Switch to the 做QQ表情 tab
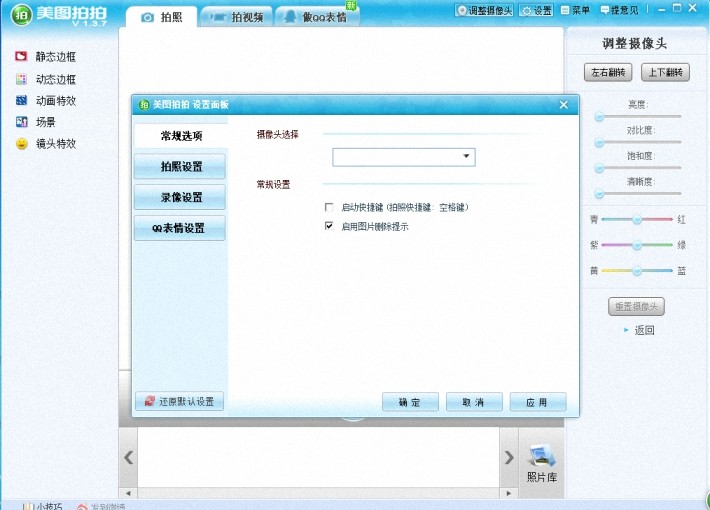Image resolution: width=710 pixels, height=510 pixels. tap(317, 17)
